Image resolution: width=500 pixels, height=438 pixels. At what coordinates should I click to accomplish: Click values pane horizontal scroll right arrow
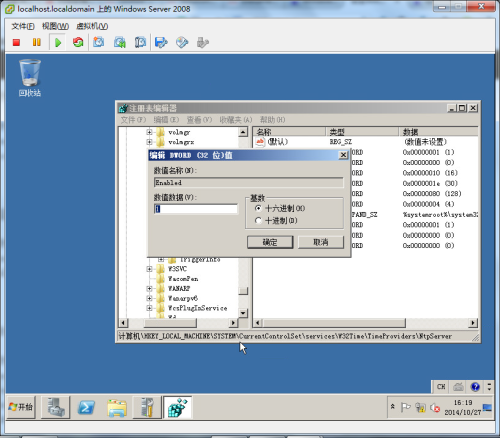(x=472, y=323)
